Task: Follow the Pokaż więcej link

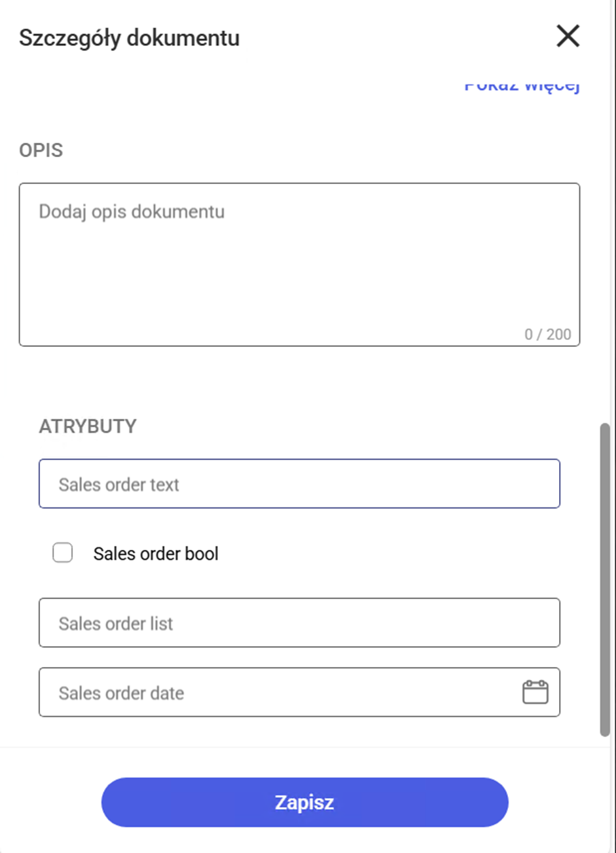Action: click(522, 86)
